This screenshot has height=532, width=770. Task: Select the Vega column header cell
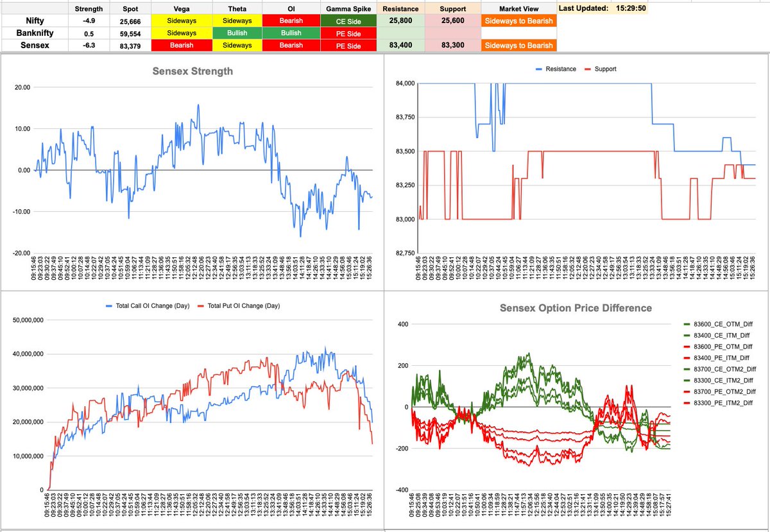(182, 8)
